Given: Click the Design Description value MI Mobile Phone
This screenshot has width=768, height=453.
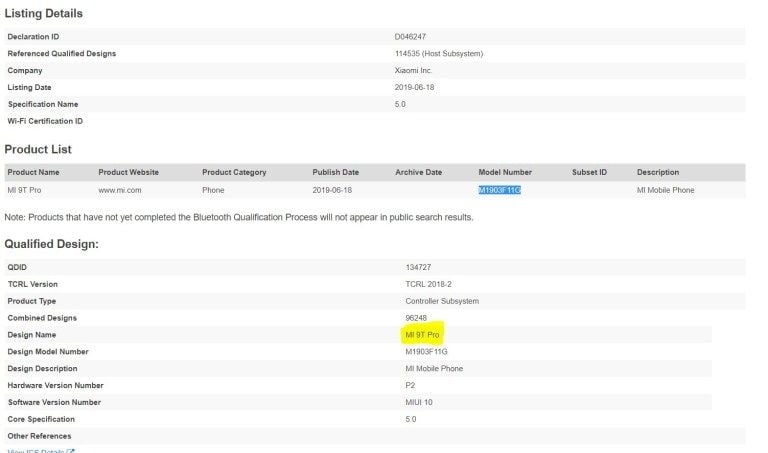Looking at the screenshot, I should (434, 369).
